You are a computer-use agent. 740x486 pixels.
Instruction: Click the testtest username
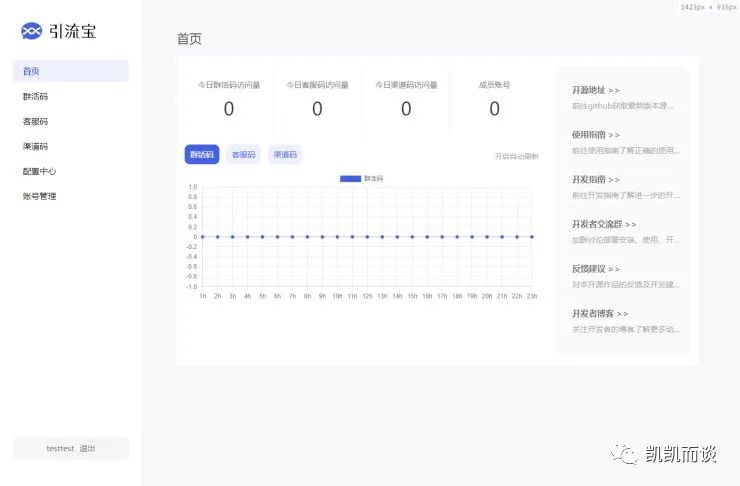(x=60, y=448)
